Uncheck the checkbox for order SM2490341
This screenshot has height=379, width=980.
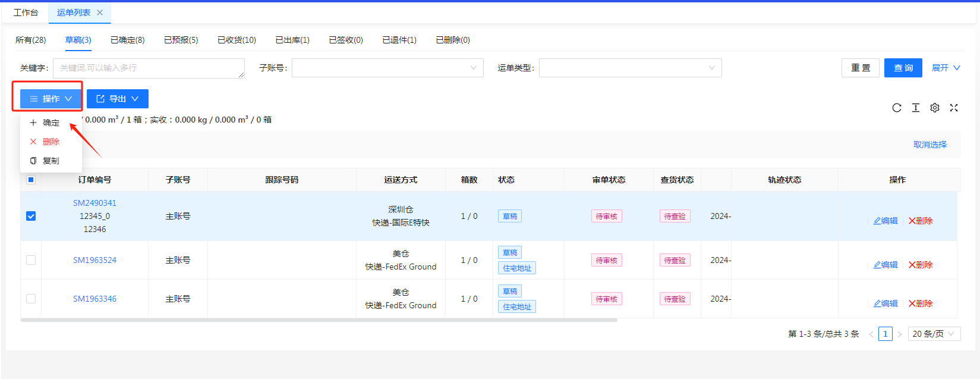point(31,216)
